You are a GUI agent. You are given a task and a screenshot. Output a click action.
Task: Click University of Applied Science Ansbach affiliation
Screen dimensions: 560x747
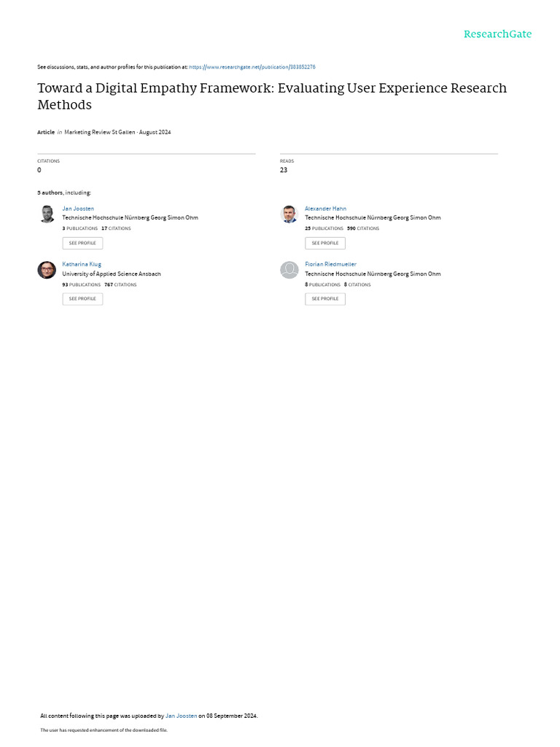pyautogui.click(x=112, y=274)
